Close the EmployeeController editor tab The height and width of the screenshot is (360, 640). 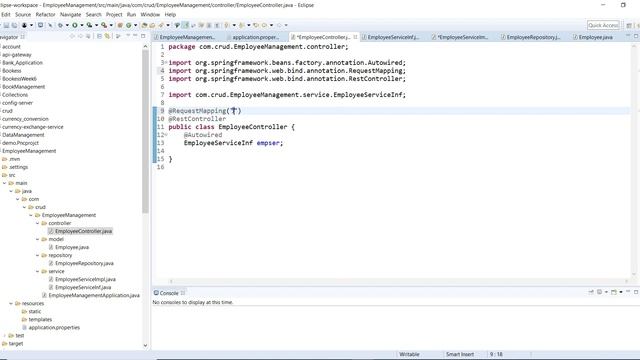click(x=356, y=37)
